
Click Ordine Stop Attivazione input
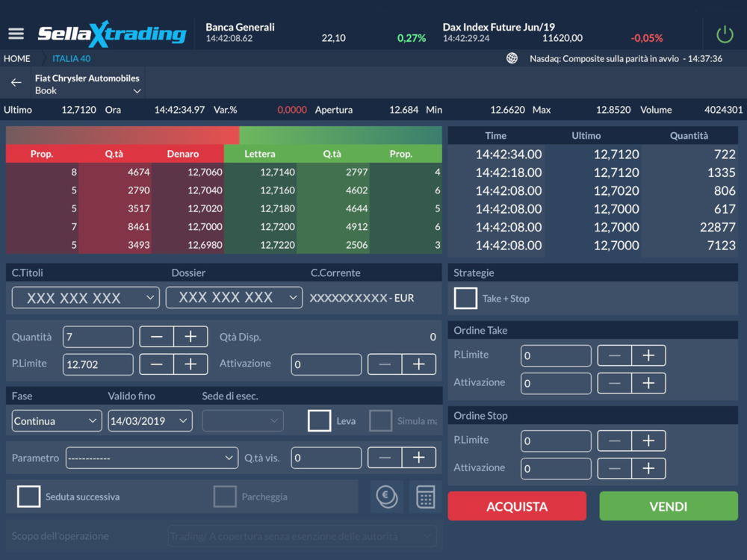tap(556, 469)
